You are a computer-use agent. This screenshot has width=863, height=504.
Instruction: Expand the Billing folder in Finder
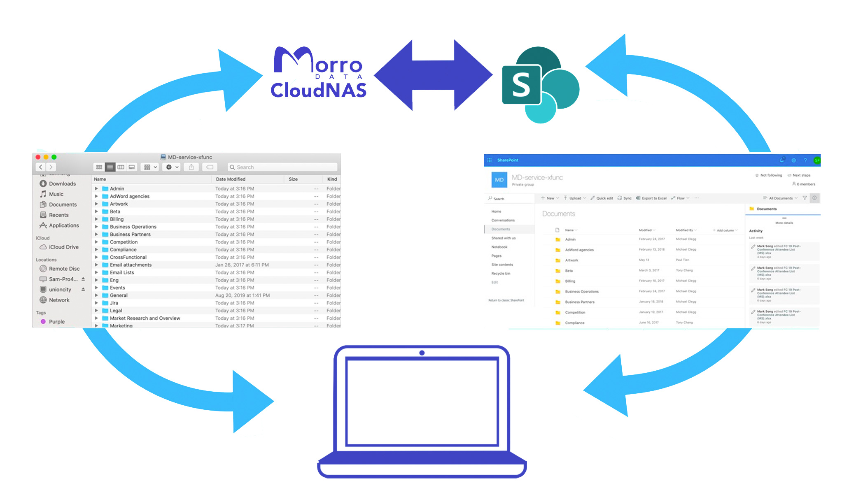point(96,219)
